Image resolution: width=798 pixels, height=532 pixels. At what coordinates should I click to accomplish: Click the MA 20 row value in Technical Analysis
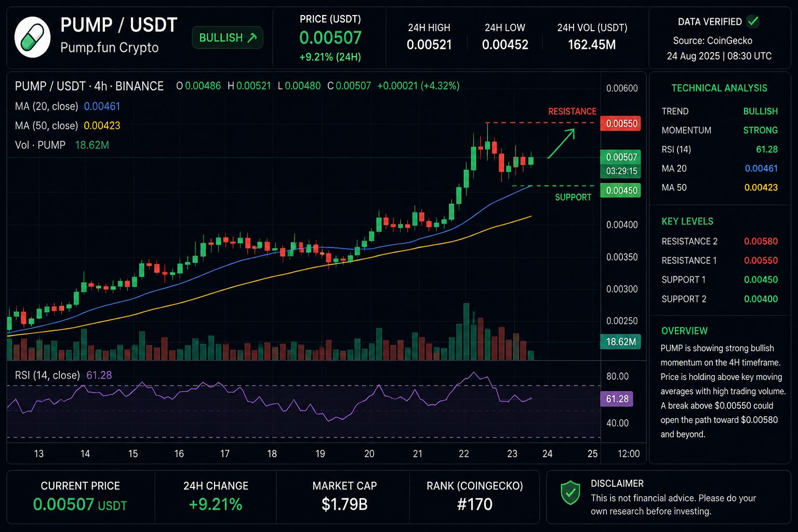(x=761, y=168)
